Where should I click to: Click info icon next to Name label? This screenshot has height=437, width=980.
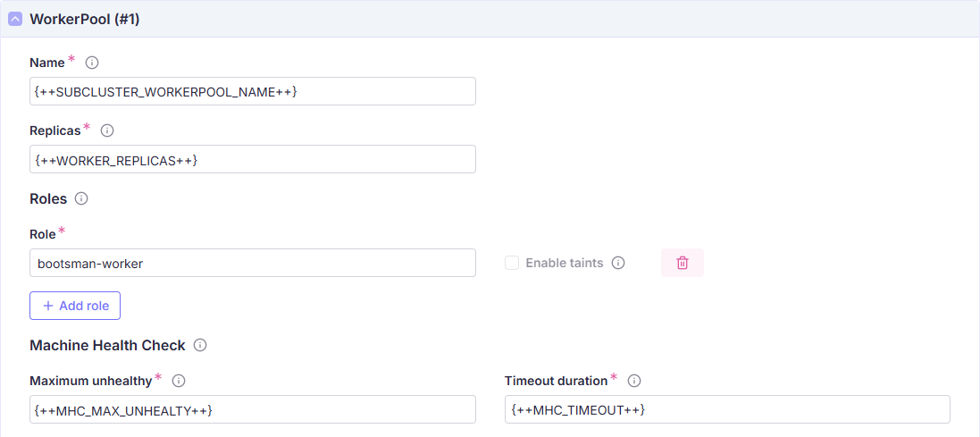(91, 63)
